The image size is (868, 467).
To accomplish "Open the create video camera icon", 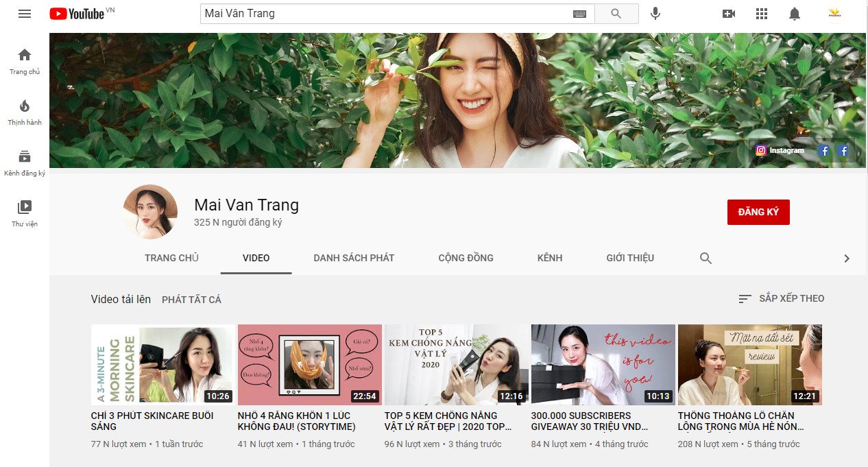I will 729,14.
